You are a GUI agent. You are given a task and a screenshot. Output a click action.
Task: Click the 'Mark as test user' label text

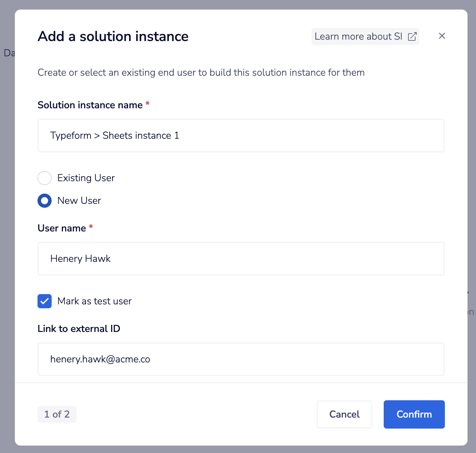[94, 301]
